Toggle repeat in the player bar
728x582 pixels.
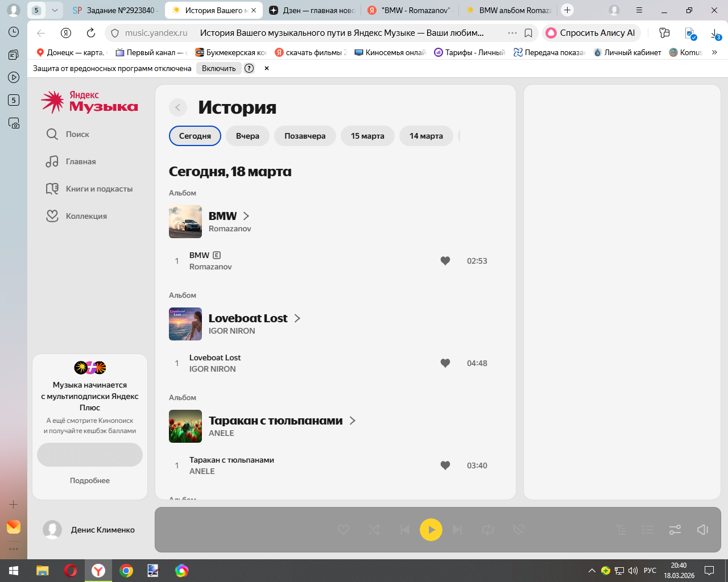488,530
